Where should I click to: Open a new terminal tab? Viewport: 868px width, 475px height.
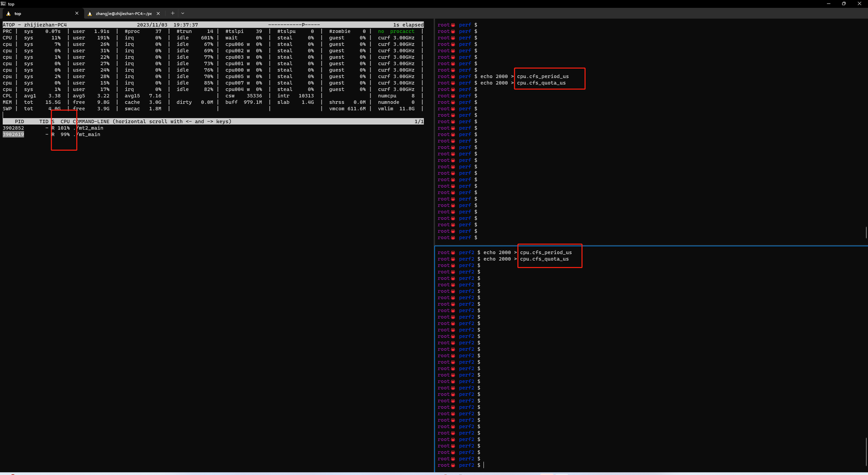click(x=173, y=13)
